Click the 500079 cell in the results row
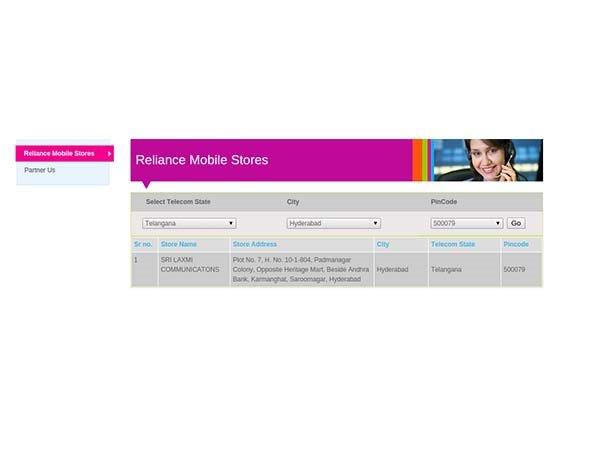The image size is (600, 450). tap(514, 269)
